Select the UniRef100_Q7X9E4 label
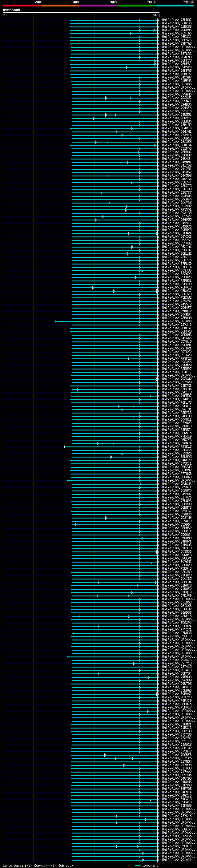Viewport: 197px width, 868px height. [x=177, y=135]
